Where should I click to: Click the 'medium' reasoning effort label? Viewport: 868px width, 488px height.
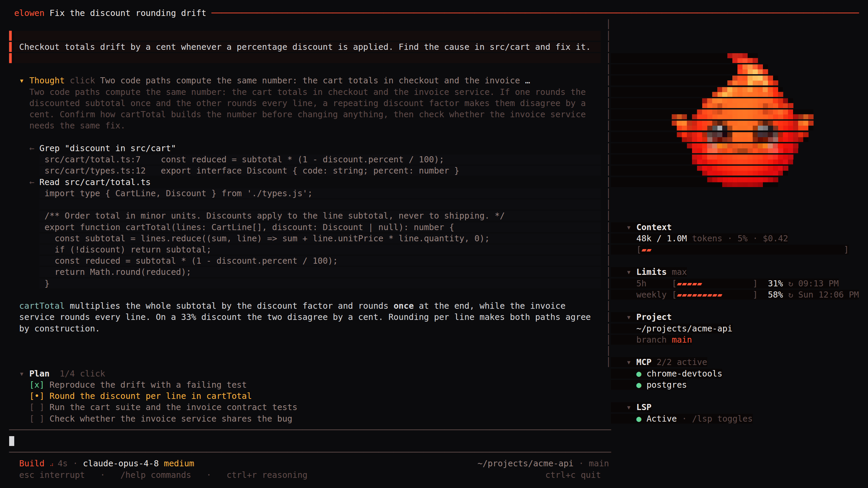[x=179, y=464]
